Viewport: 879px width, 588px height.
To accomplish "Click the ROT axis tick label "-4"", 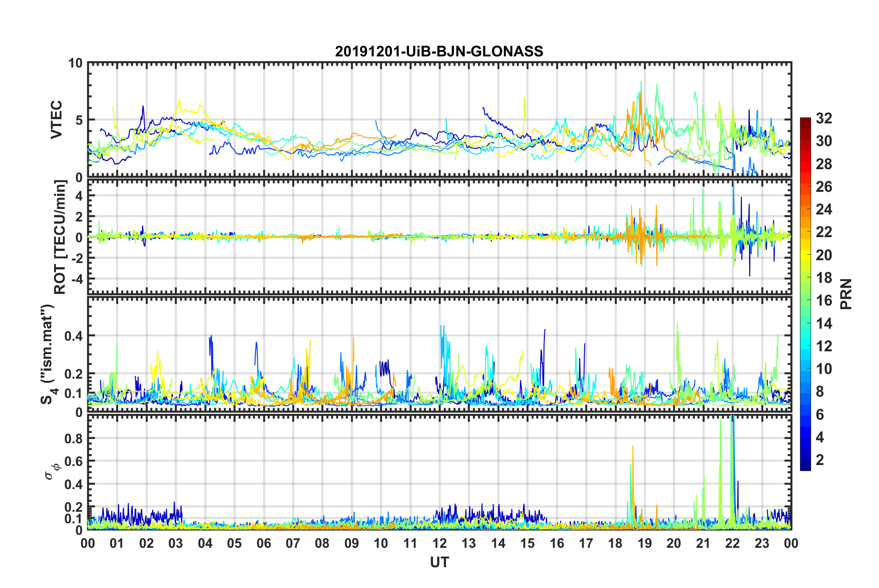I will pyautogui.click(x=77, y=279).
